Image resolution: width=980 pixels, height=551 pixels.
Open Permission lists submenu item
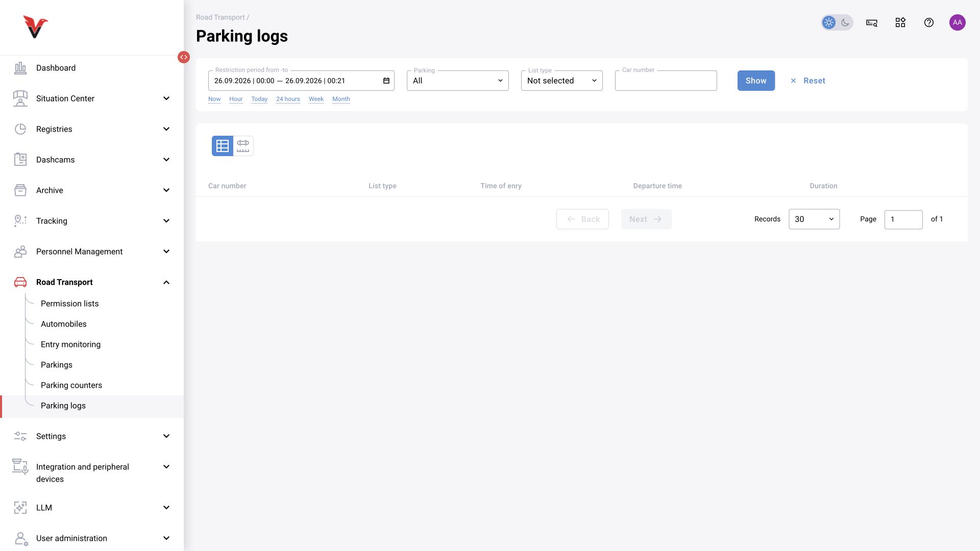click(70, 304)
